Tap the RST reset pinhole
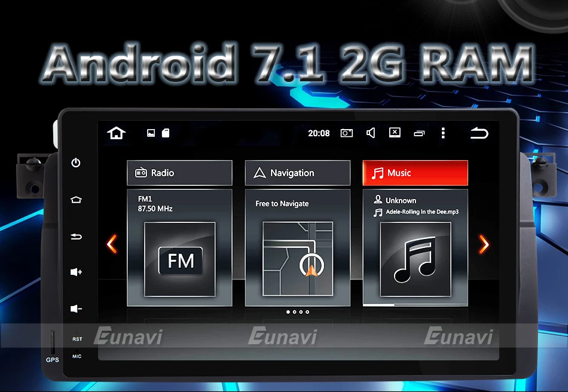 [77, 333]
